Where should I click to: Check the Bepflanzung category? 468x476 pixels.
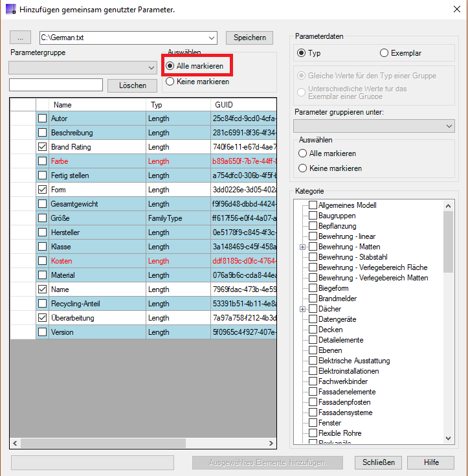pyautogui.click(x=313, y=226)
